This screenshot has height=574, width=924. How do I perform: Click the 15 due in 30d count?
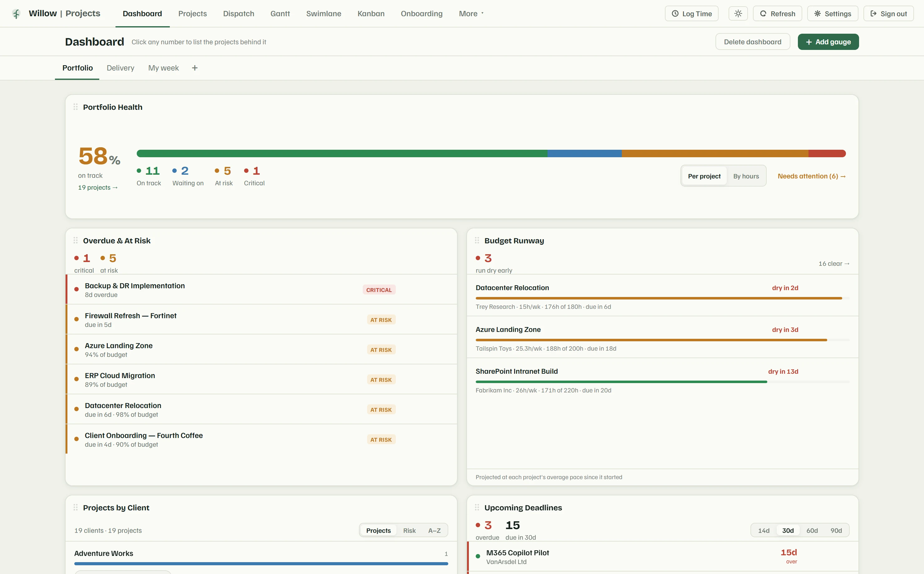(520, 530)
